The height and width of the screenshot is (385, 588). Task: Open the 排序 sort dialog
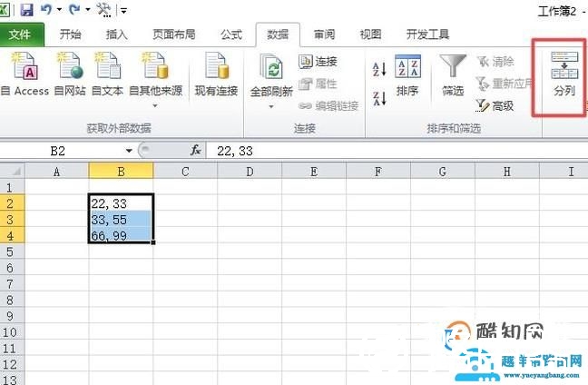[407, 75]
